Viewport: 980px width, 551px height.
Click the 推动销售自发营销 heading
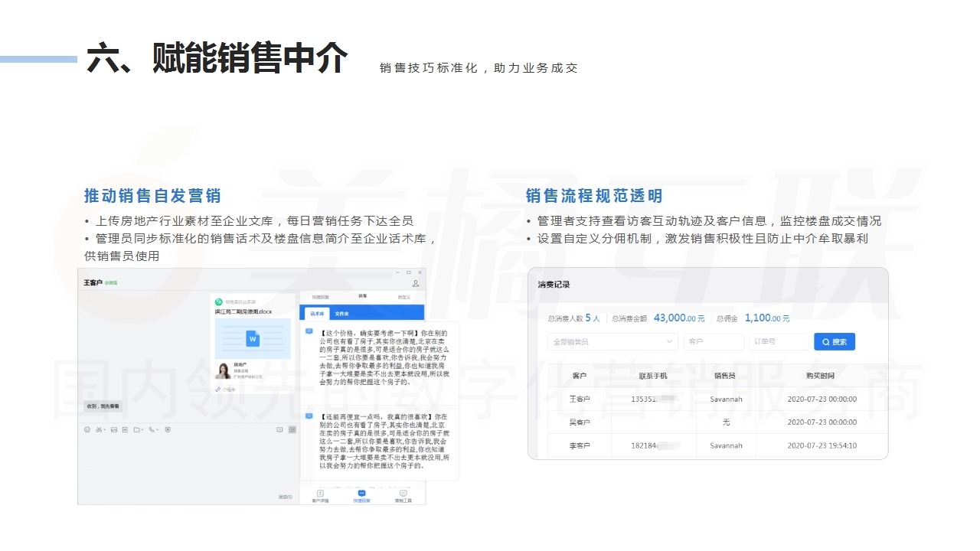(x=152, y=196)
